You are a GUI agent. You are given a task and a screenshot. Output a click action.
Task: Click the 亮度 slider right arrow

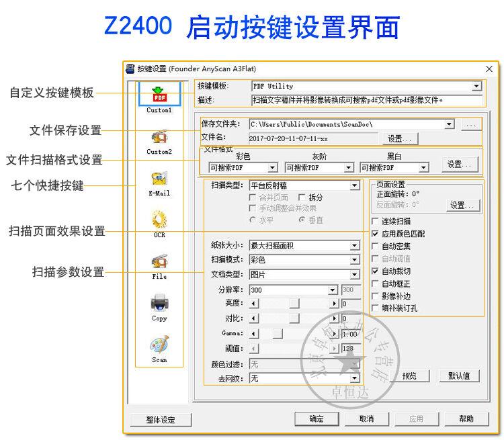click(x=334, y=304)
